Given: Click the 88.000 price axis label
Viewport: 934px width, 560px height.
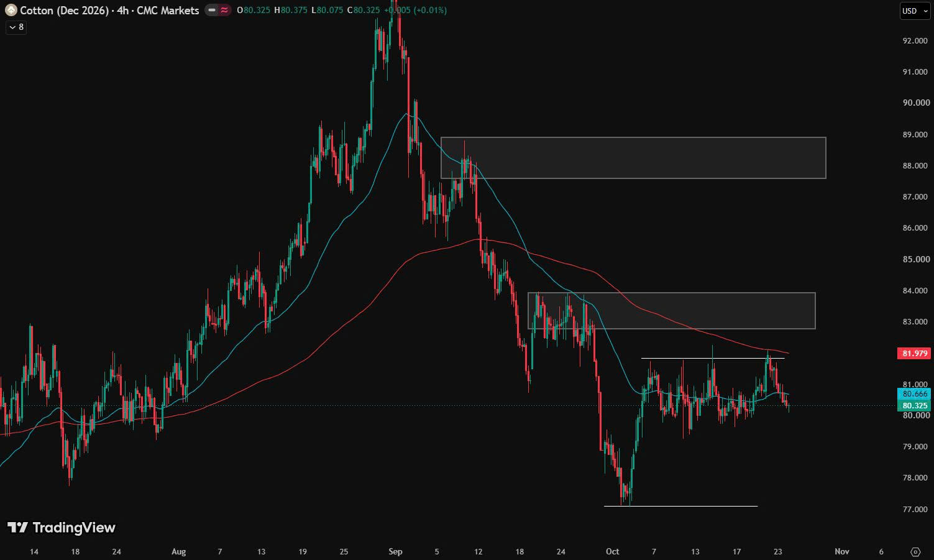Looking at the screenshot, I should [x=916, y=166].
